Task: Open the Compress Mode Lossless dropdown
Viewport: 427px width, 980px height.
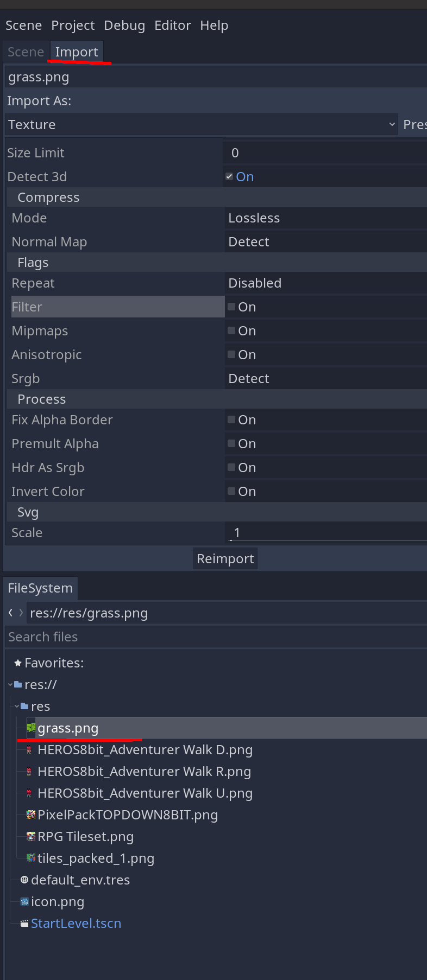Action: pos(326,218)
